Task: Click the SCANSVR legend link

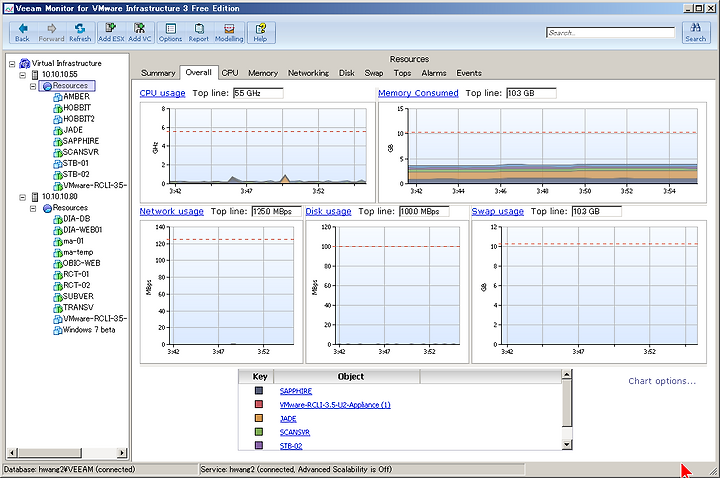Action: [295, 432]
